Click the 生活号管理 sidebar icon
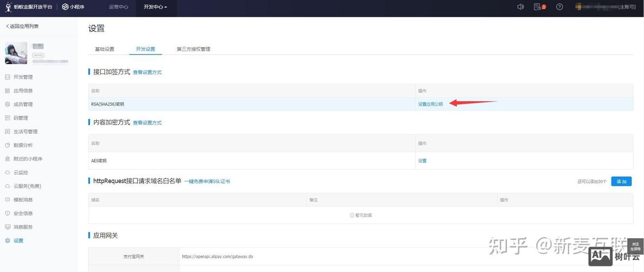Viewport: 644px width, 272px height. tap(8, 132)
